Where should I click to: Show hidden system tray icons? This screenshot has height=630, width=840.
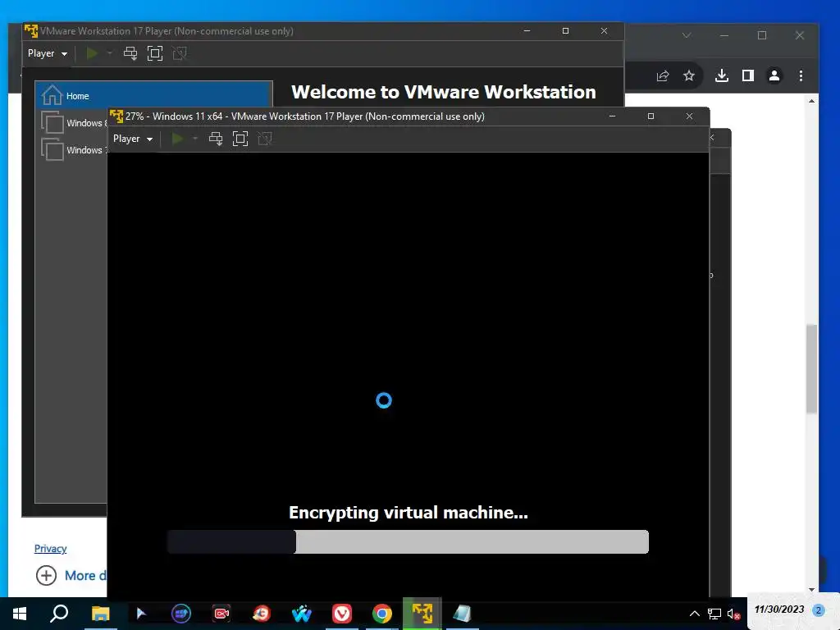point(694,614)
